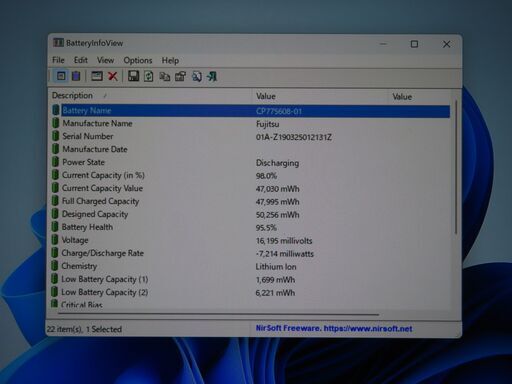Select the Low Battery Capacity (1) row
Viewport: 512px width, 384px height.
coord(251,279)
